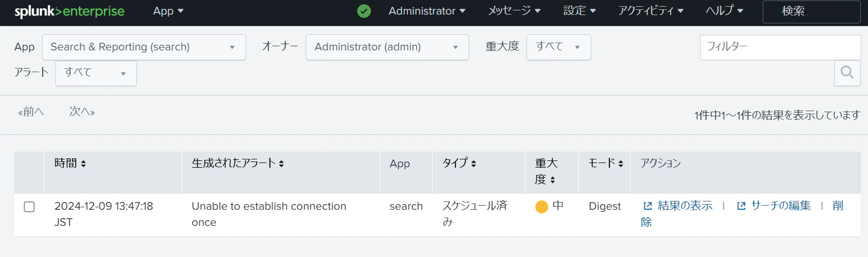This screenshot has width=868, height=257.
Task: Go to next page with 次へ»
Action: (82, 112)
